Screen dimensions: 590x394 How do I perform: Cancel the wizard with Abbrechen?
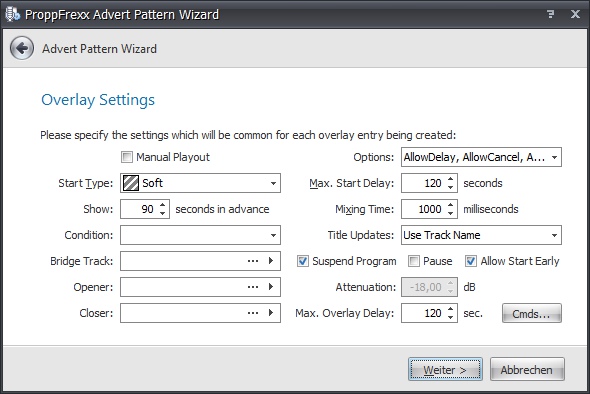(527, 369)
